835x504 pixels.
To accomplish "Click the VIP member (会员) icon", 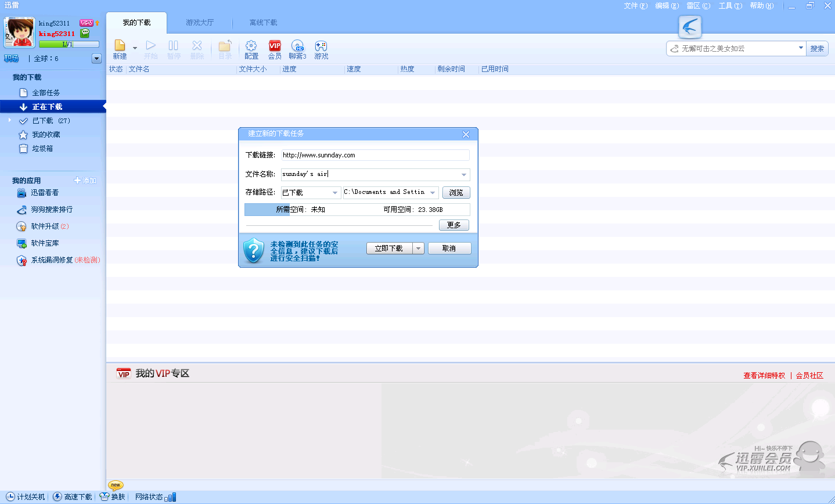I will [275, 49].
